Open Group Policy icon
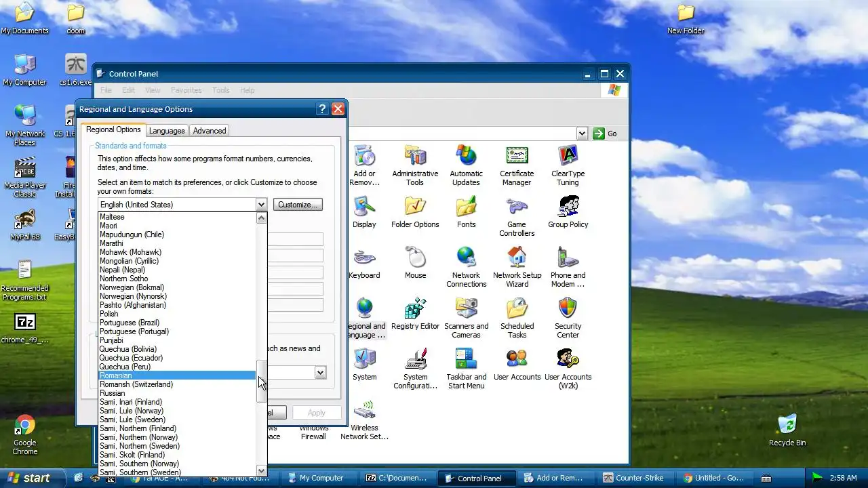Image resolution: width=868 pixels, height=488 pixels. click(x=568, y=212)
